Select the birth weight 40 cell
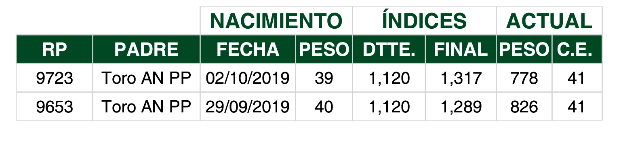644x167 pixels. (x=324, y=107)
